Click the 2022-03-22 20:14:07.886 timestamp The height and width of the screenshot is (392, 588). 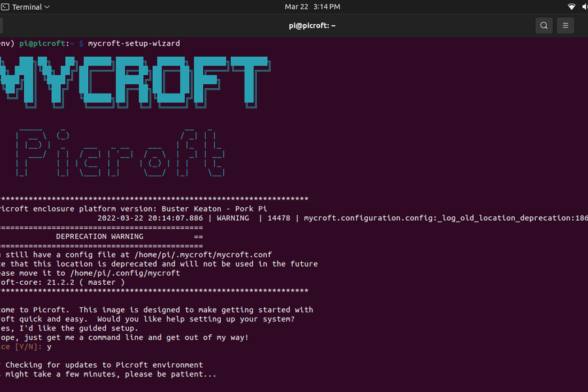(x=150, y=218)
